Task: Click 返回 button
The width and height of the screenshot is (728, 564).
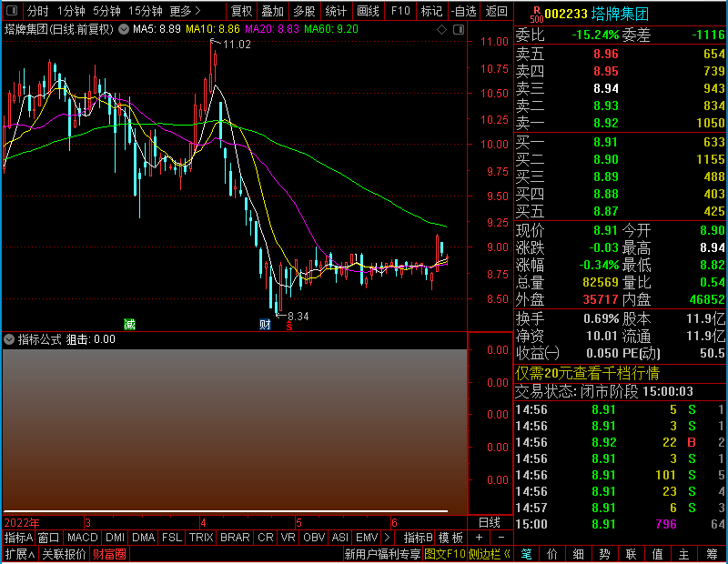Action: (x=496, y=11)
